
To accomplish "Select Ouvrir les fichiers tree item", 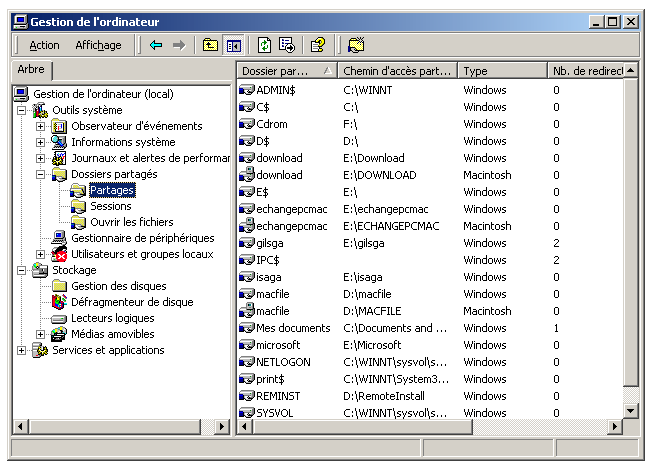I will tap(132, 222).
